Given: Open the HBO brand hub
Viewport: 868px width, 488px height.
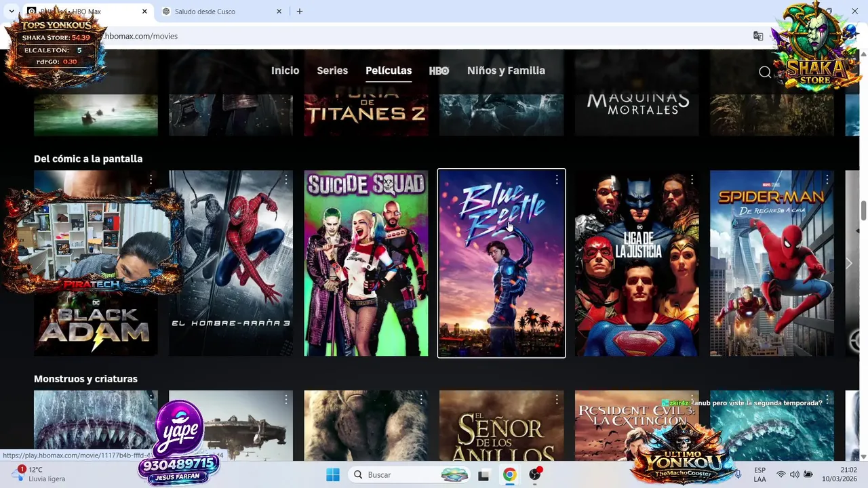Looking at the screenshot, I should coord(439,70).
